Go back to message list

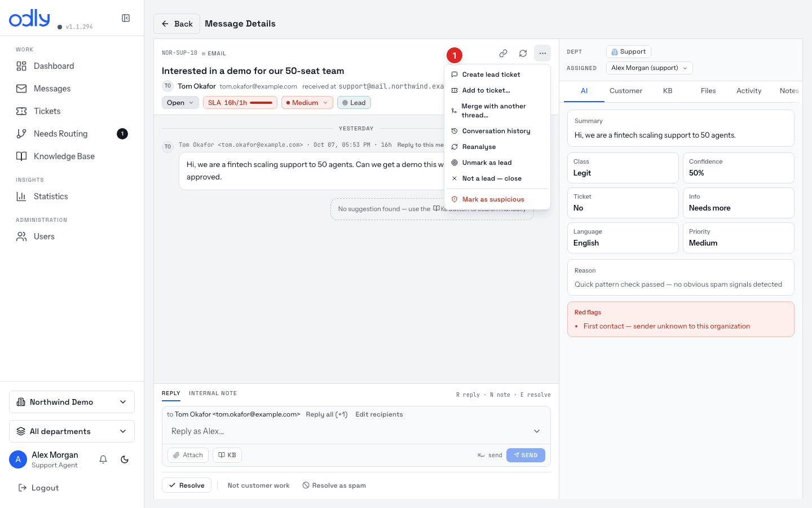coord(177,24)
